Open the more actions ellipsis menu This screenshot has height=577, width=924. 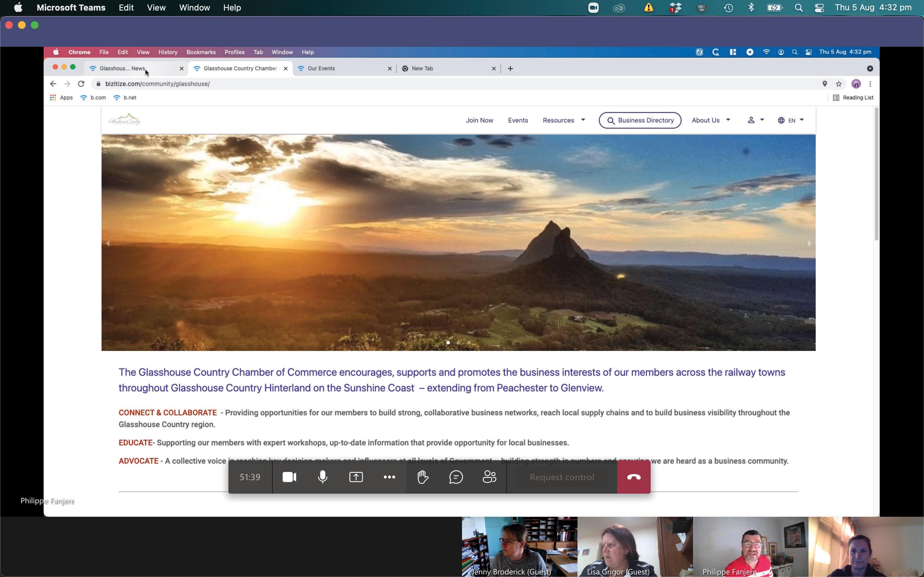pyautogui.click(x=389, y=477)
